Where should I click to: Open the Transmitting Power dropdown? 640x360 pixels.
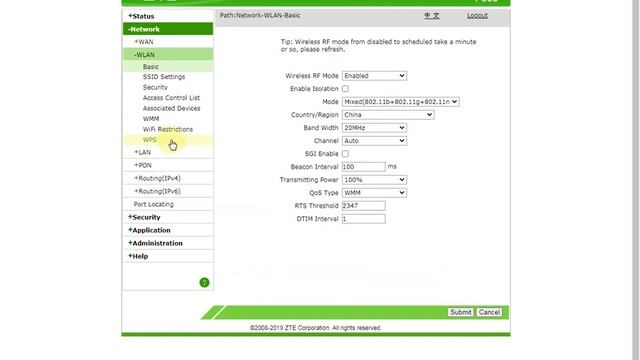tap(374, 180)
